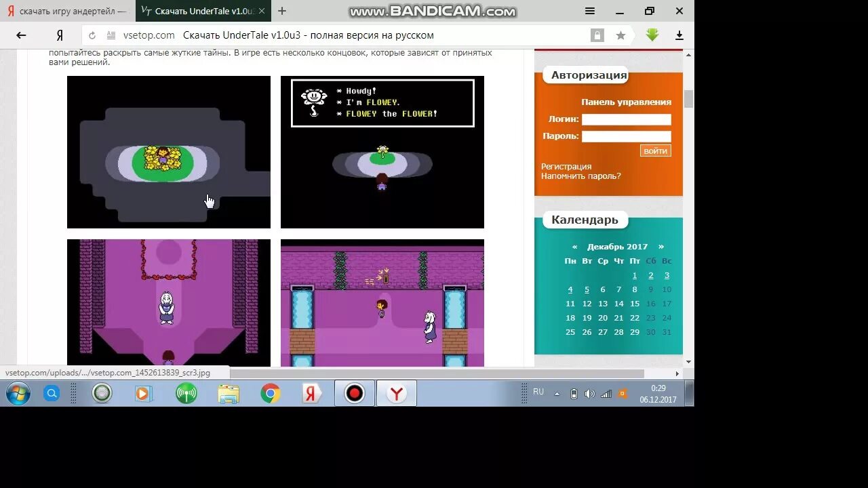Open the taskbar clock showing 0:29

coord(658,394)
